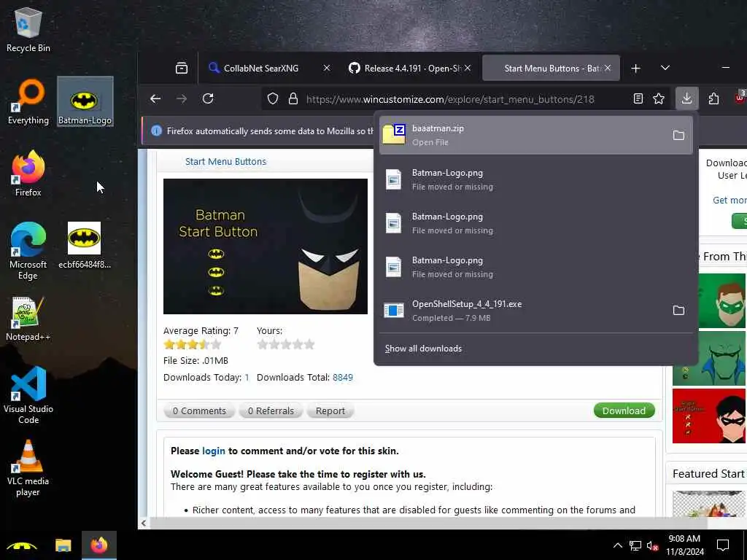747x560 pixels.
Task: Close Start Menu Buttons tab
Action: (x=608, y=68)
